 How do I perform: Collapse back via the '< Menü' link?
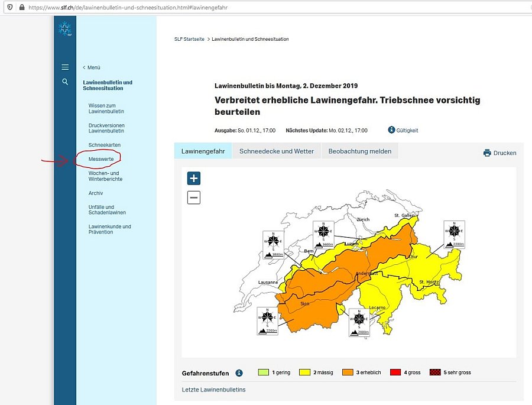pos(92,67)
